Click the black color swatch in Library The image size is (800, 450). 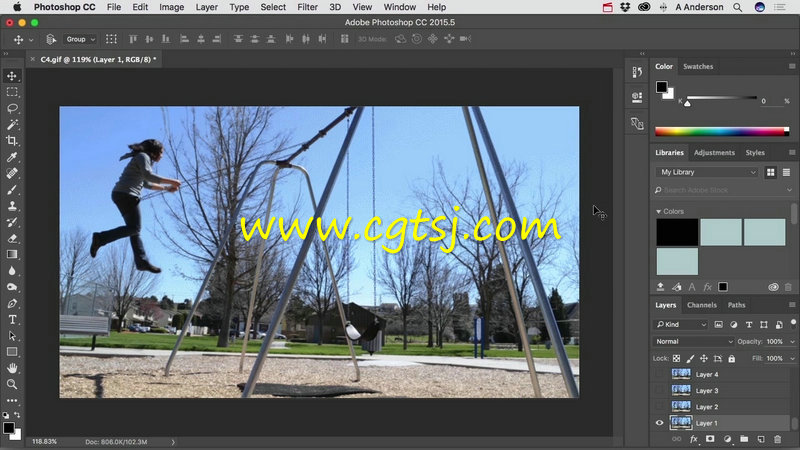pyautogui.click(x=677, y=232)
